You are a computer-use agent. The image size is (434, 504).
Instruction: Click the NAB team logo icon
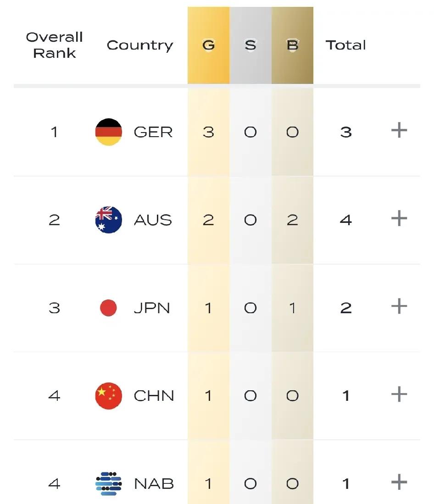pyautogui.click(x=109, y=483)
